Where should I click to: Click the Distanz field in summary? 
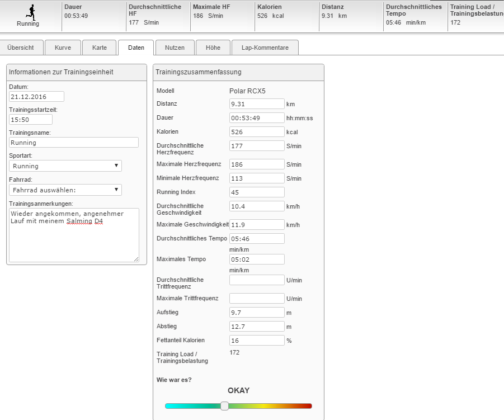point(257,104)
